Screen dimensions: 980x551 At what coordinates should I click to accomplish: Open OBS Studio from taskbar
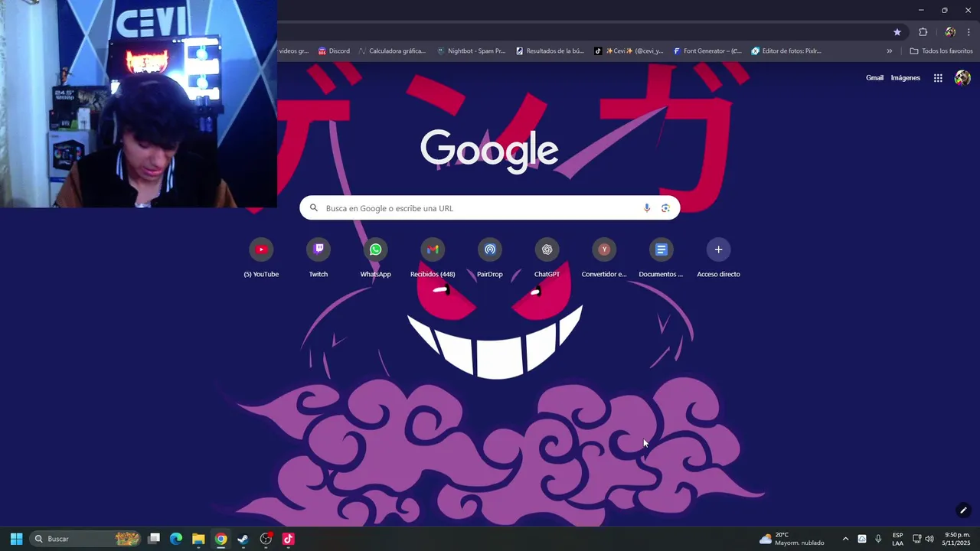click(266, 539)
